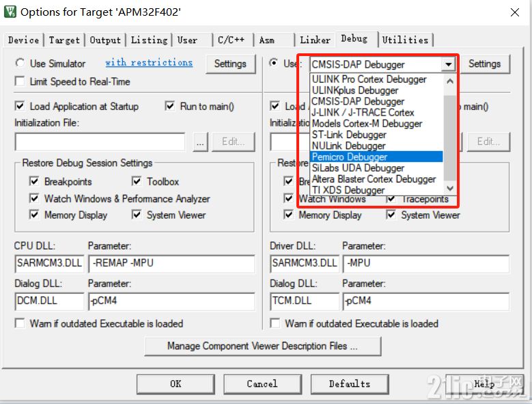Open the Device tab

(23, 40)
